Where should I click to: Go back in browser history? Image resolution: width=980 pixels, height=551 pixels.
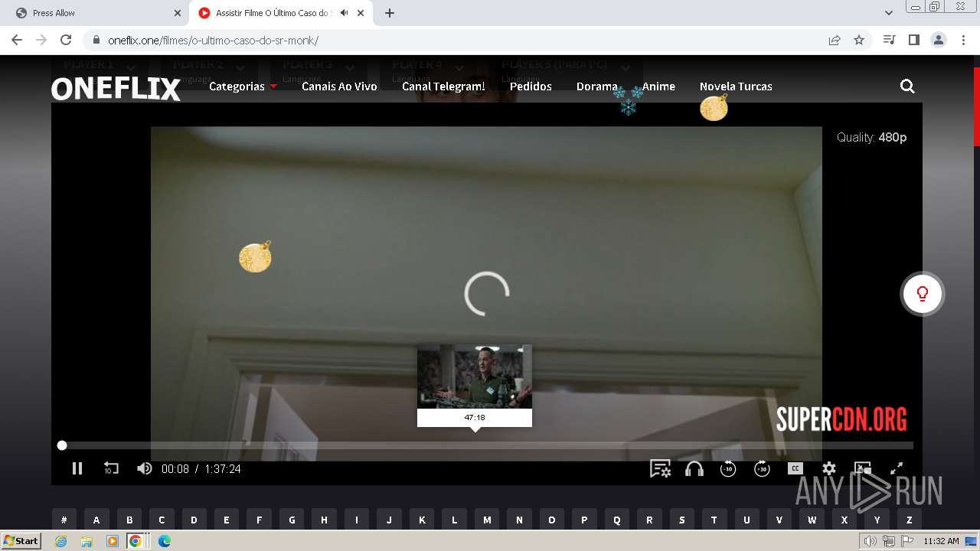17,40
